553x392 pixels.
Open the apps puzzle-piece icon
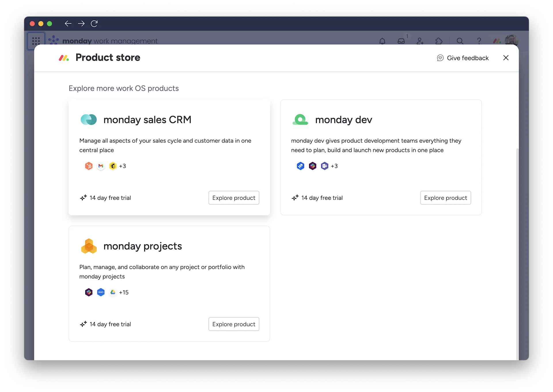pos(439,41)
